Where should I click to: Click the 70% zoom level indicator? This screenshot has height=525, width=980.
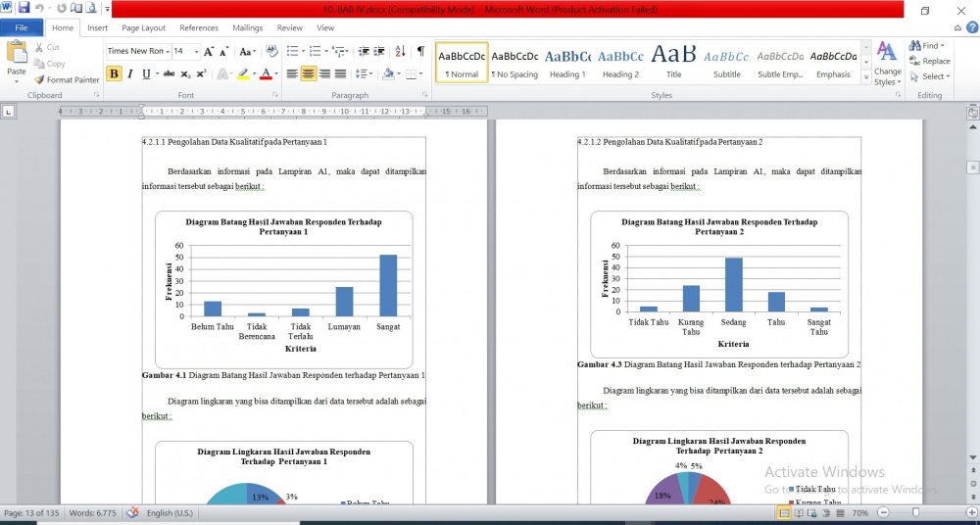(860, 513)
